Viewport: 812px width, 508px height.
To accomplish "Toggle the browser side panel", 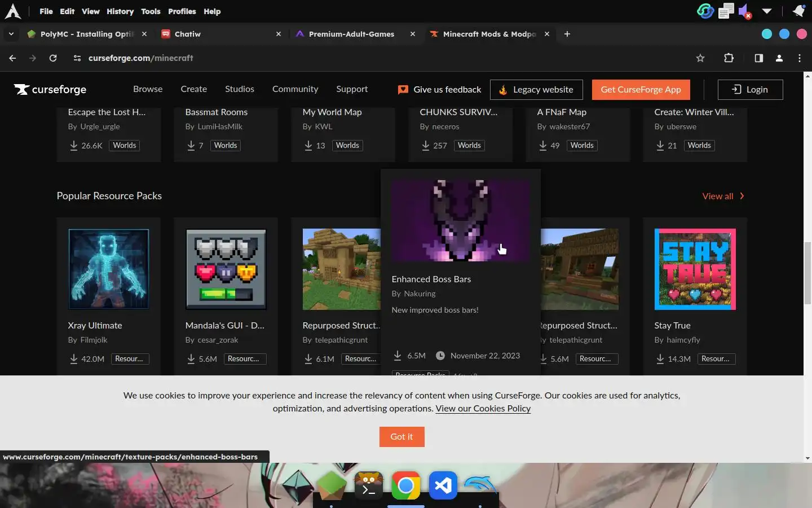I will coord(758,58).
